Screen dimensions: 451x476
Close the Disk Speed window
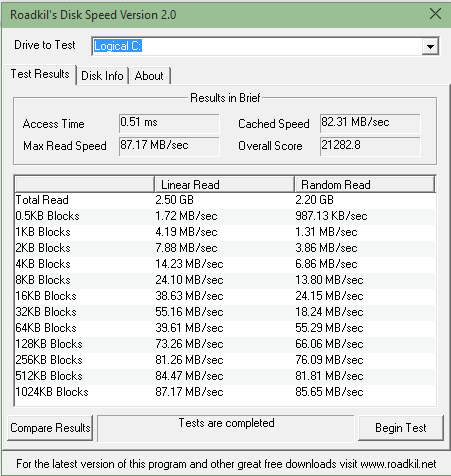point(435,14)
